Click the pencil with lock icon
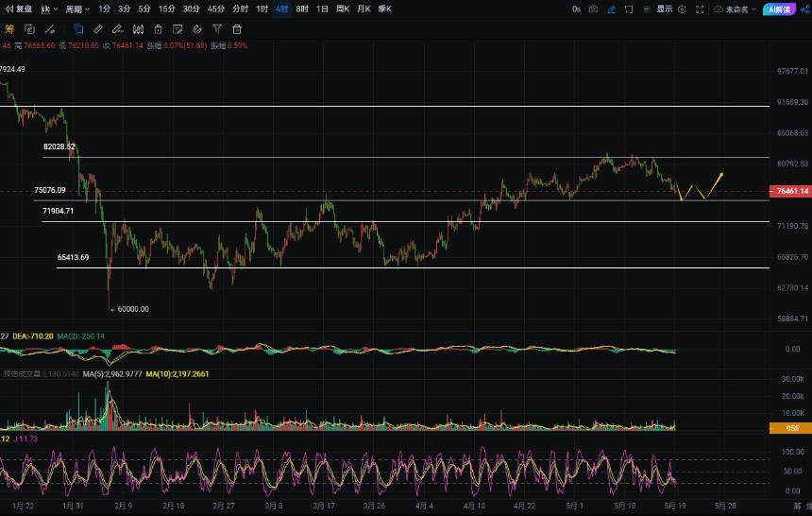Viewport: 812px width, 516px height. tap(50, 29)
